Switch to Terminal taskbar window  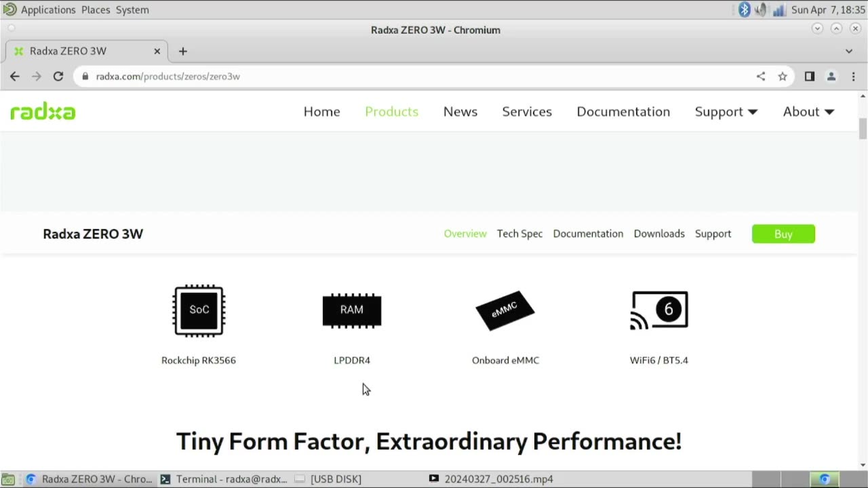point(223,479)
